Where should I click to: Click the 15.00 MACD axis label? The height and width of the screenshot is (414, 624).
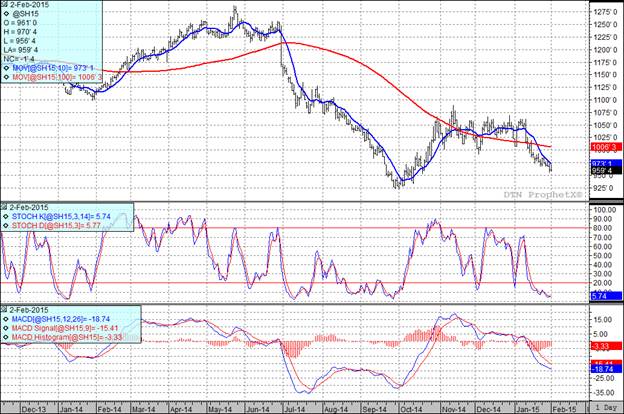(603, 320)
